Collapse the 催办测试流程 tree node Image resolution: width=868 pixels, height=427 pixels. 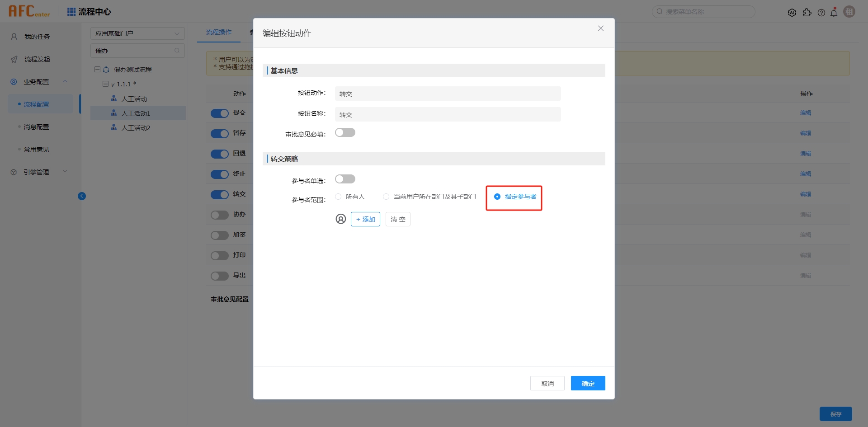tap(97, 70)
